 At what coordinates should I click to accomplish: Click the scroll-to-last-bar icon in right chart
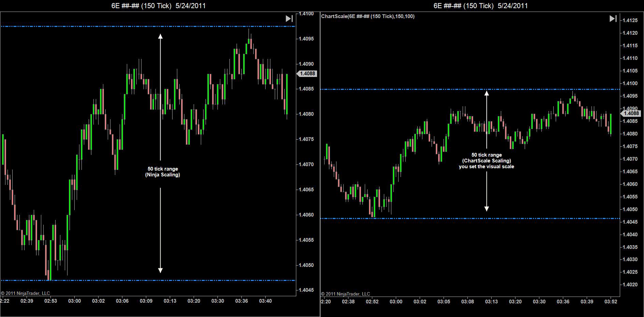click(x=613, y=18)
